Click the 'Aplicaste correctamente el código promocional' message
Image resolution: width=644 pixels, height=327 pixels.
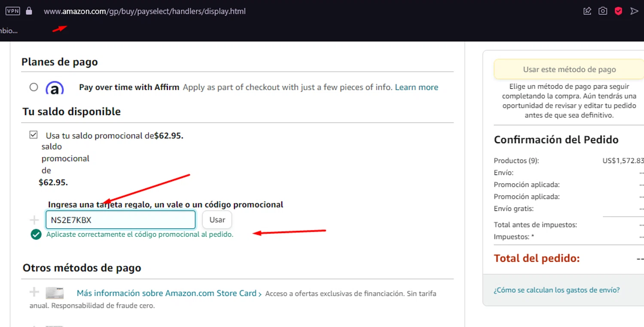coord(140,235)
